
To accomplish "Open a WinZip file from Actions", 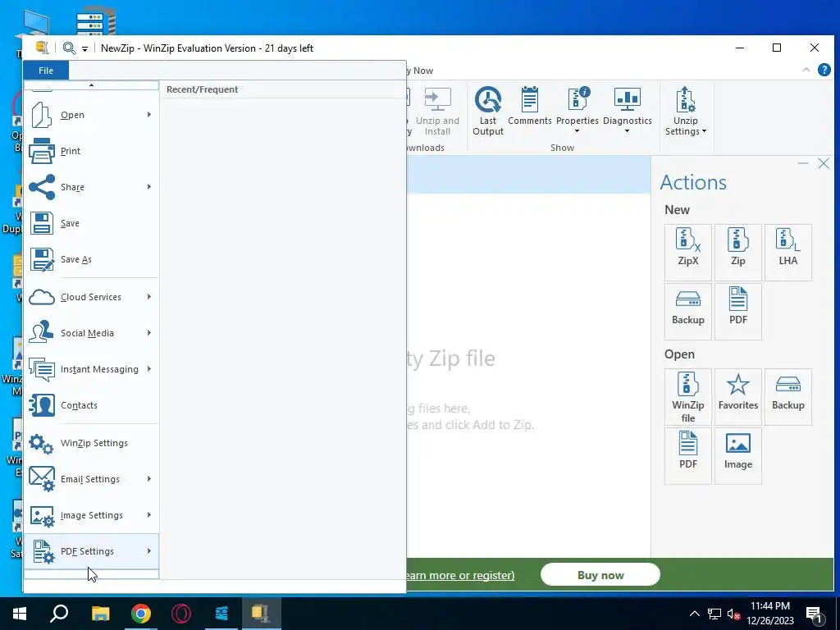I will pos(688,397).
